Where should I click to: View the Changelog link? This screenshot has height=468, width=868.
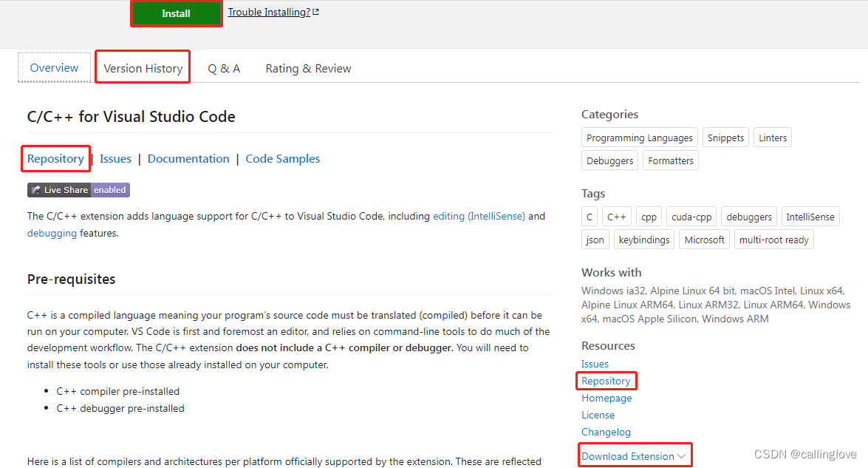(606, 432)
